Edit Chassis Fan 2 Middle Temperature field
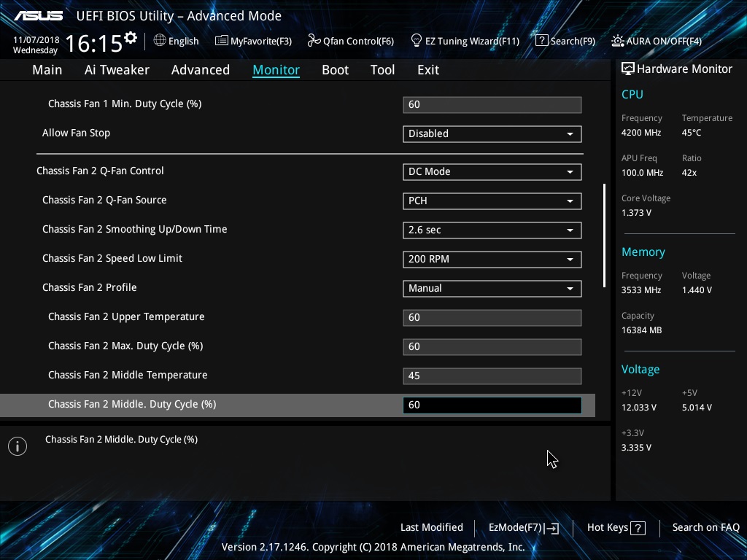Viewport: 747px width, 560px height. [492, 376]
